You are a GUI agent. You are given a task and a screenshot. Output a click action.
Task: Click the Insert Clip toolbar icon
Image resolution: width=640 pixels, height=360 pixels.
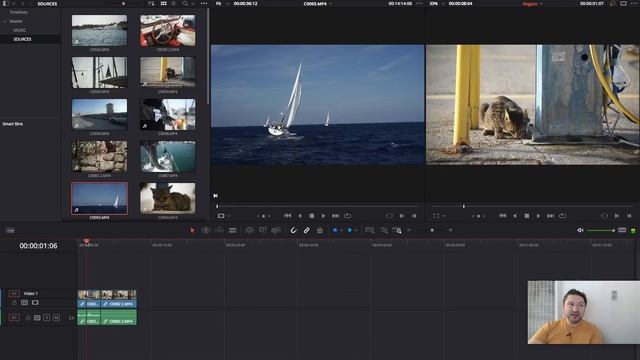coord(249,230)
